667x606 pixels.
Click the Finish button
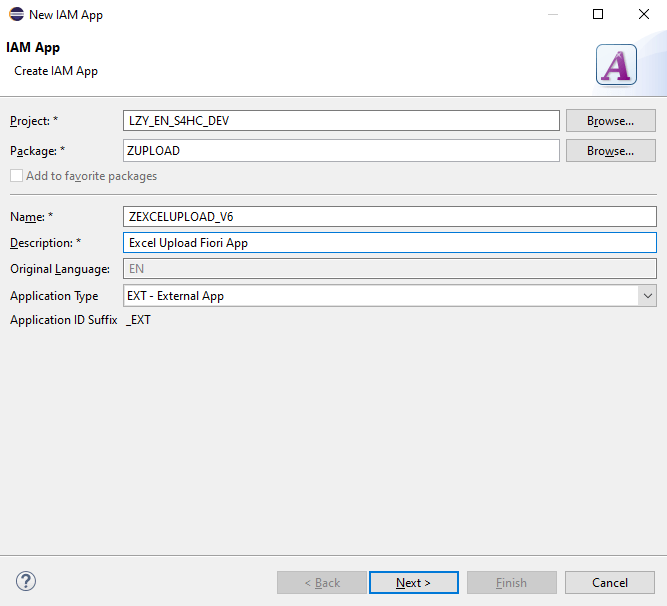tap(511, 583)
